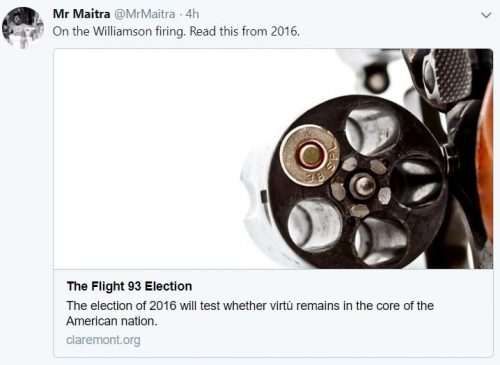Click the empty chamber at the cylinder's bottom
Screen dimensions: 500x365
(381, 241)
